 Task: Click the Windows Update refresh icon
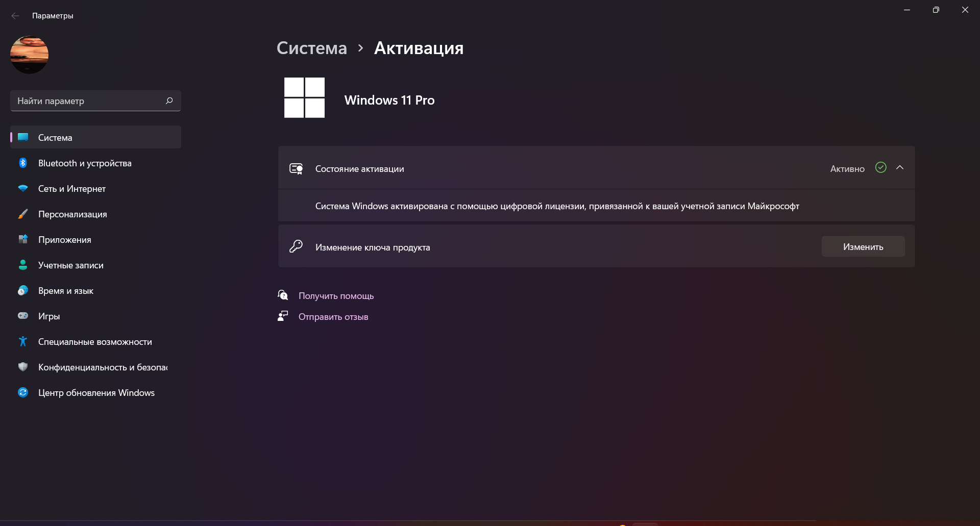pyautogui.click(x=23, y=392)
